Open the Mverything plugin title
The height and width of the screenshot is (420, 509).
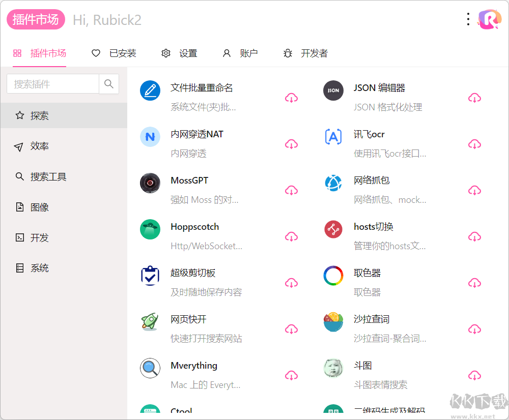[194, 366]
